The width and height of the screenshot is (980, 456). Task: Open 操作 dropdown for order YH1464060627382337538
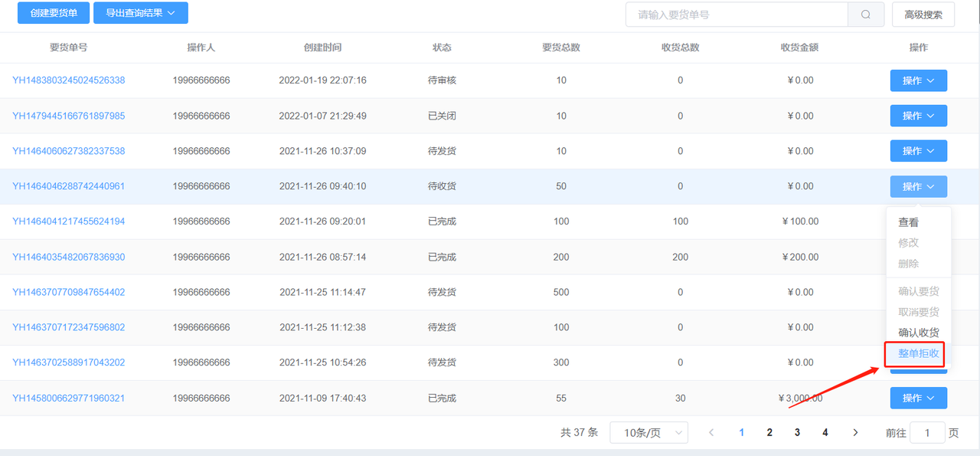919,151
